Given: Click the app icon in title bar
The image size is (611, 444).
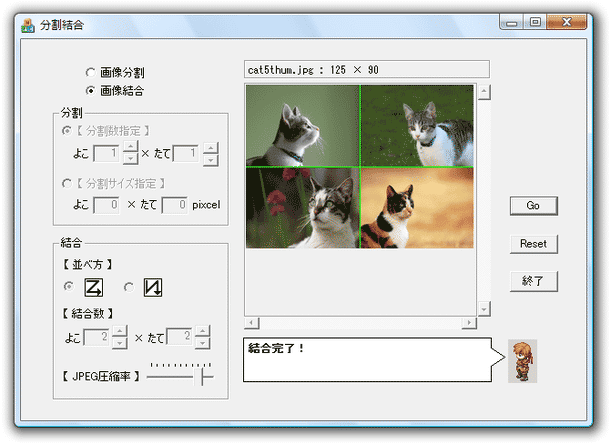Looking at the screenshot, I should click(x=28, y=25).
